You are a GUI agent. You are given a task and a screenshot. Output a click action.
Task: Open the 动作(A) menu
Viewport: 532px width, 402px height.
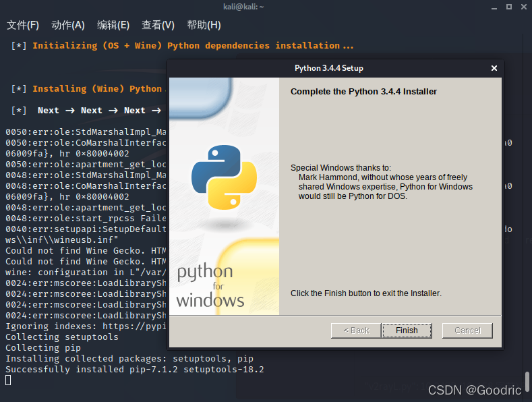[x=68, y=25]
